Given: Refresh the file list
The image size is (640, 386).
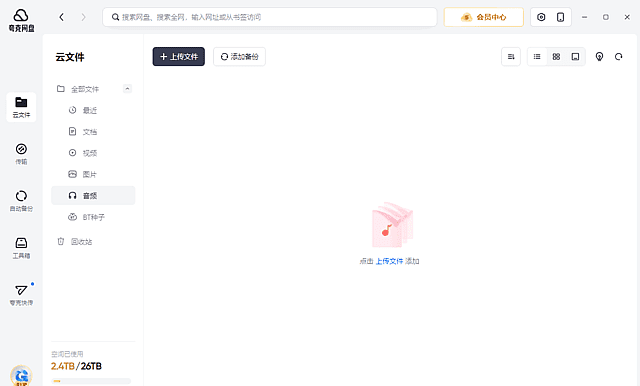Looking at the screenshot, I should (619, 57).
